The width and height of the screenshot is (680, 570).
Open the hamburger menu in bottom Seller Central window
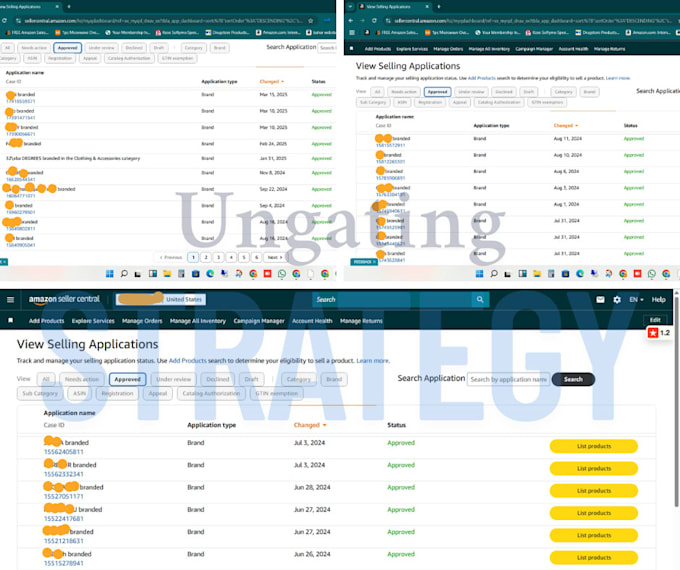(10, 300)
